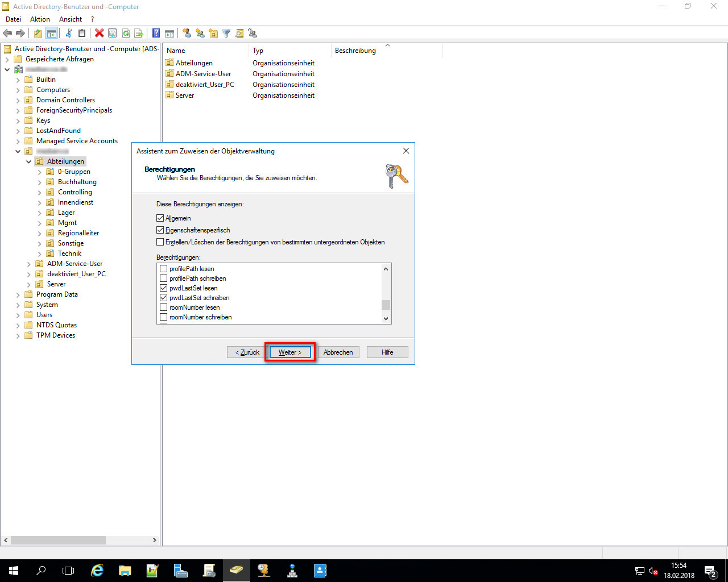Click the Weiter button
This screenshot has height=582, width=728.
(x=290, y=352)
